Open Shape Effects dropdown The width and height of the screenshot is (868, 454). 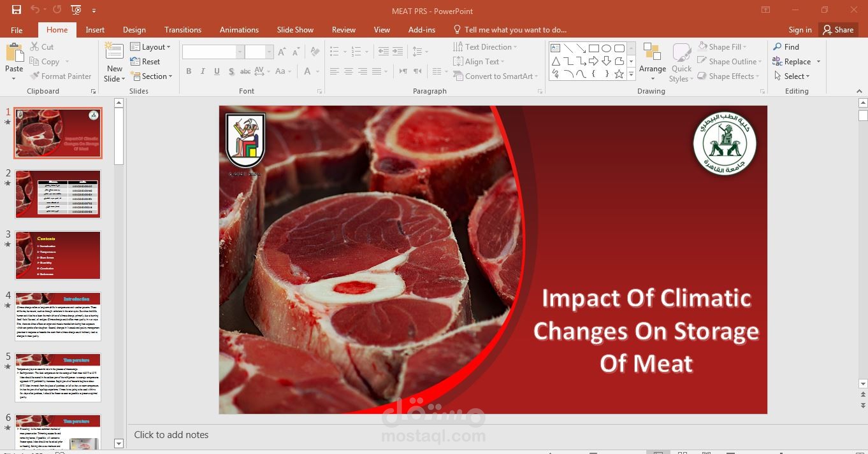click(728, 76)
